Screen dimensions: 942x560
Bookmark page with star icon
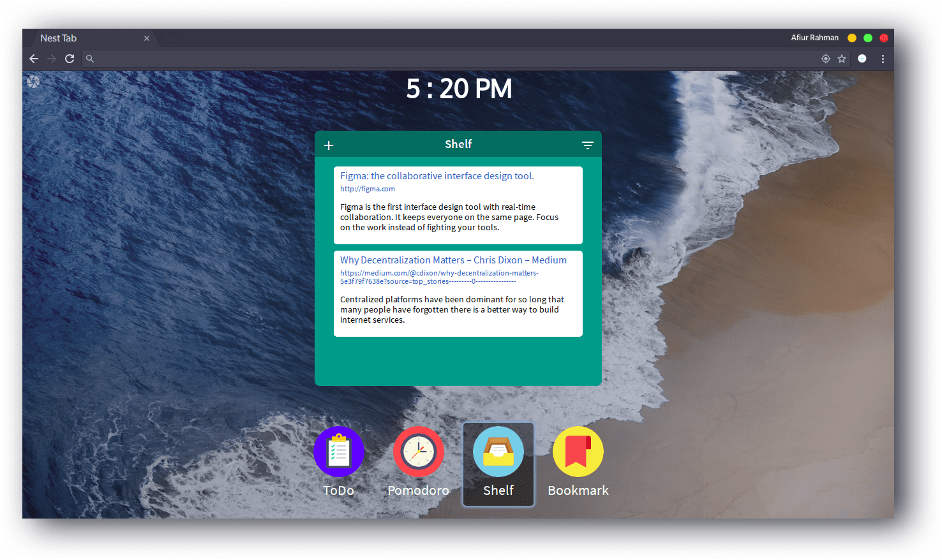842,59
